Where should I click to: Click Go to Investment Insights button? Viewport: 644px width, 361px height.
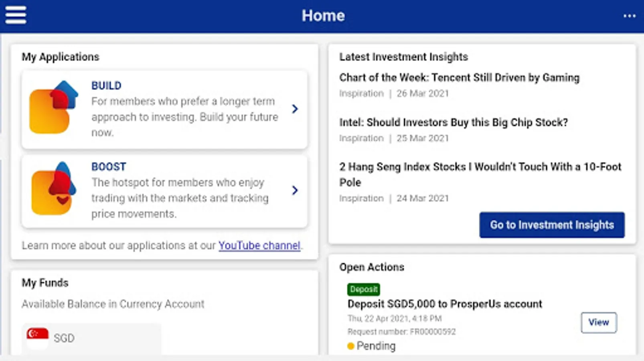[552, 225]
